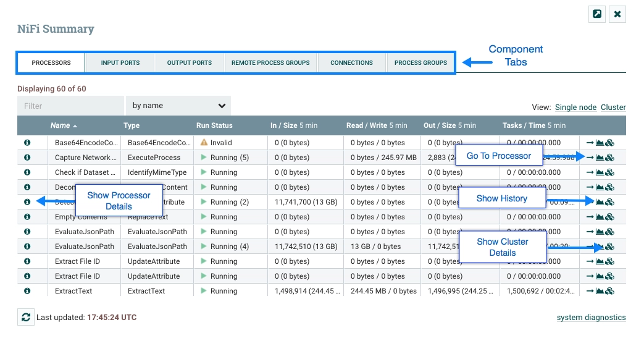The image size is (644, 338).
Task: Sort by the Run Status column header
Action: [214, 125]
